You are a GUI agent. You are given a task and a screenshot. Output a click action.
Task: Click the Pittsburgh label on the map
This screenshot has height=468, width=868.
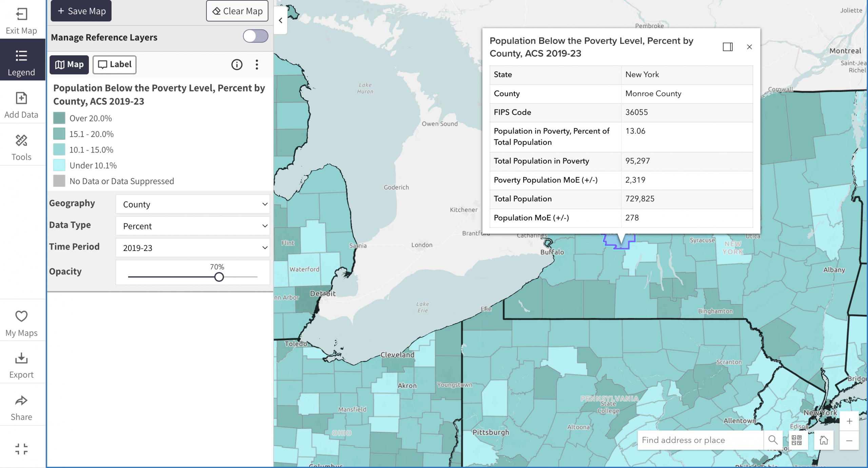pos(491,432)
